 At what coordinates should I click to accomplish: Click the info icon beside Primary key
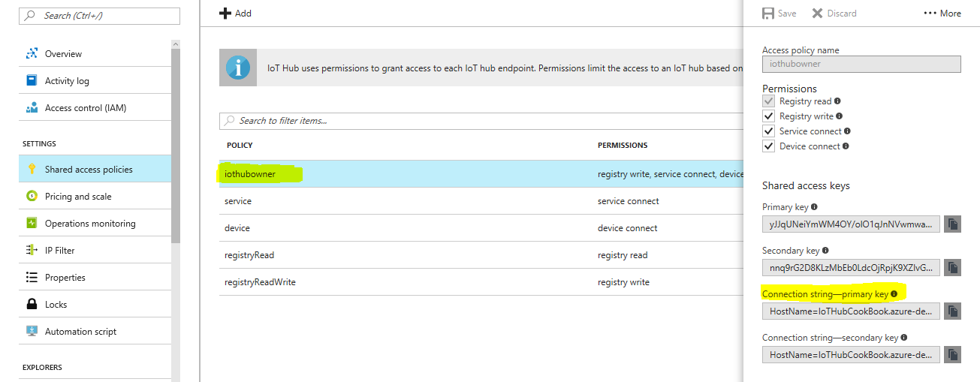point(814,207)
